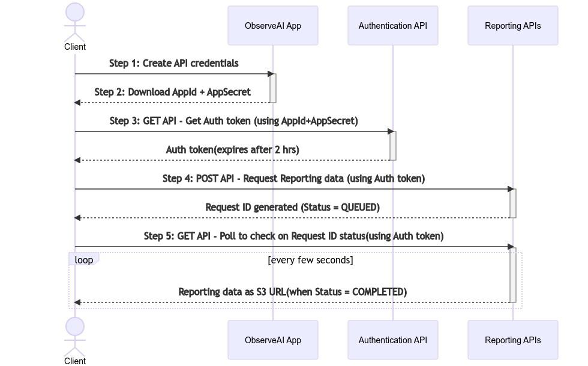Screen dimensions: 588x366
Task: Click 'Reporting data as S3 URL' message
Action: point(293,292)
